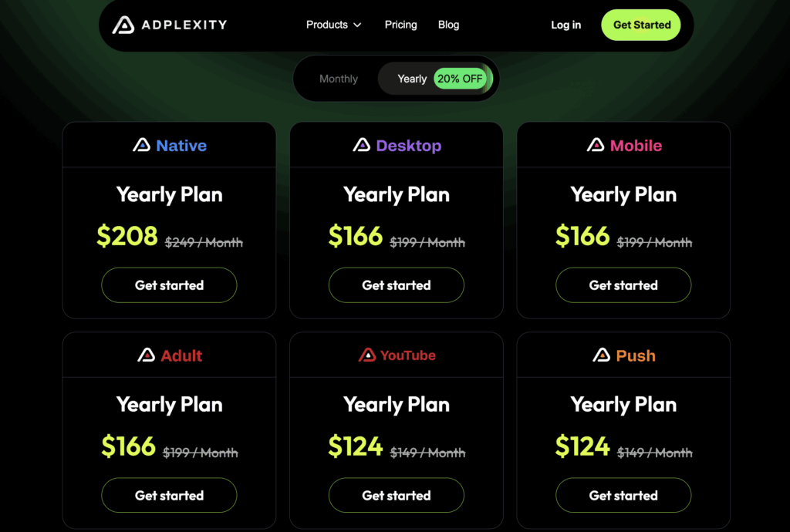Image resolution: width=790 pixels, height=532 pixels.
Task: Click Log in link
Action: (565, 25)
